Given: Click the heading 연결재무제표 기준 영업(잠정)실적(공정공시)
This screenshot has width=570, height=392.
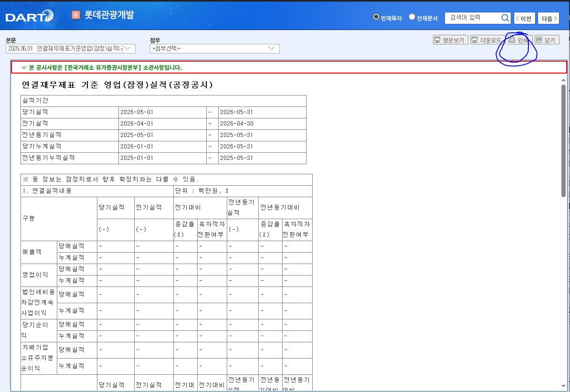Looking at the screenshot, I should click(x=117, y=85).
